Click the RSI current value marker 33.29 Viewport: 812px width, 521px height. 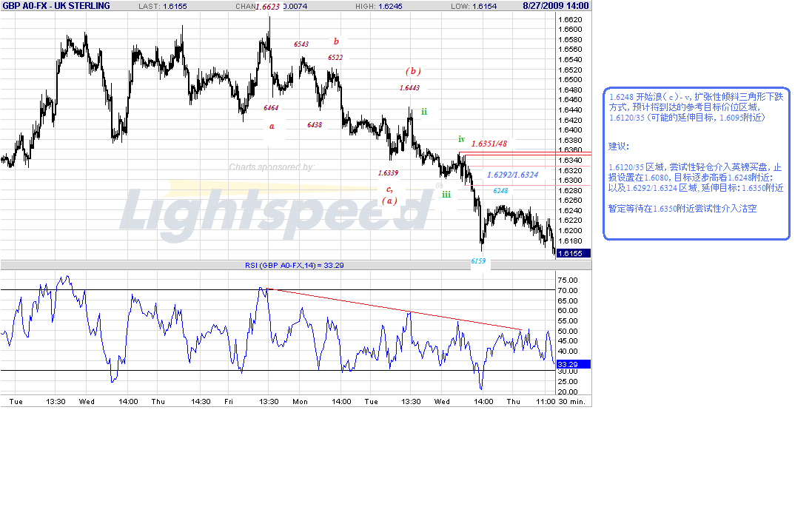573,365
